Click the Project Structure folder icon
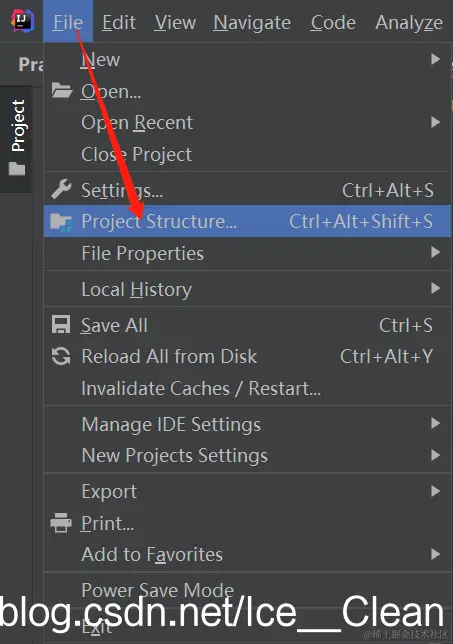Viewport: 453px width, 644px height. point(61,222)
